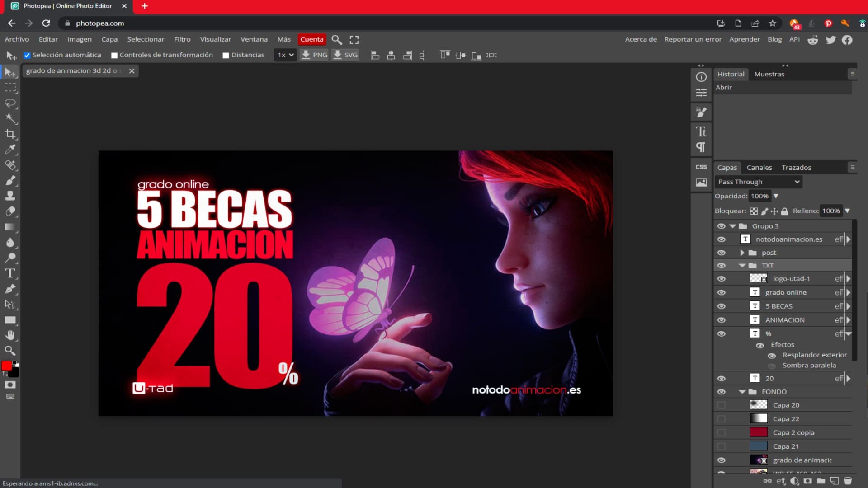Hide the Grupo 3 layer group
Viewport: 868px width, 488px height.
coord(722,226)
